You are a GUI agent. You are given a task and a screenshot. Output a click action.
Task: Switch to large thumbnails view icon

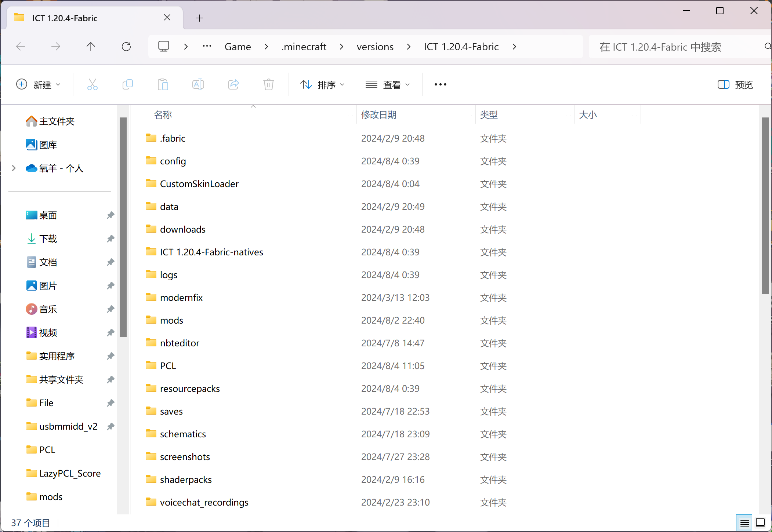pos(761,523)
